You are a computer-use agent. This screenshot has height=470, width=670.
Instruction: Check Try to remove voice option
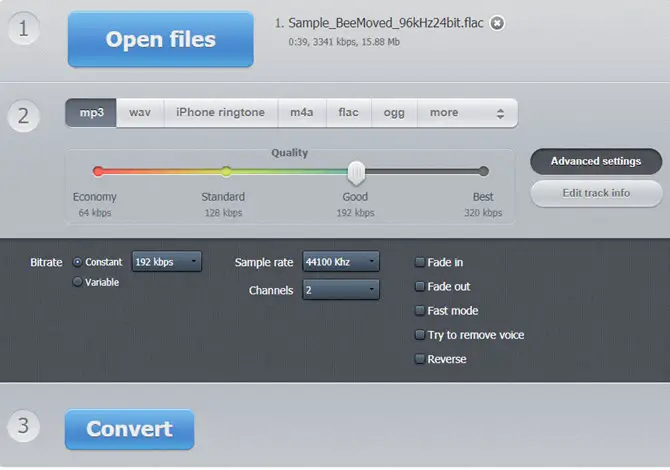pyautogui.click(x=420, y=335)
